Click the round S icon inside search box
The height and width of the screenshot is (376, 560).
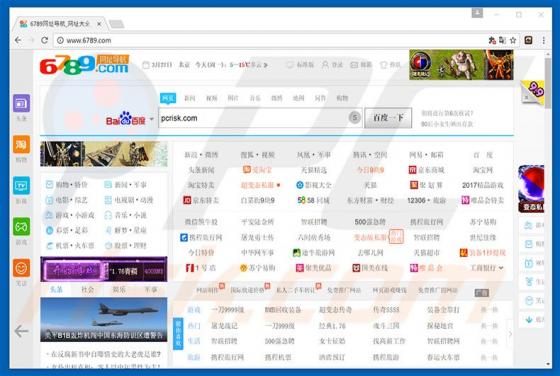pos(354,117)
